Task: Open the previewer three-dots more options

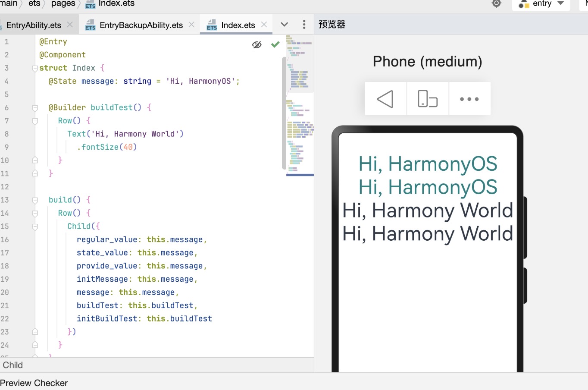Action: [469, 99]
